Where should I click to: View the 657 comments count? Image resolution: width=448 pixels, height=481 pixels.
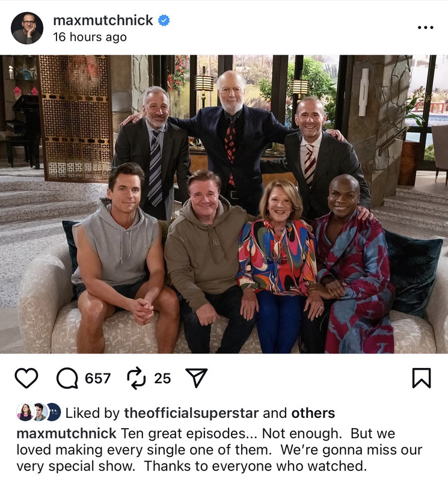pos(97,378)
